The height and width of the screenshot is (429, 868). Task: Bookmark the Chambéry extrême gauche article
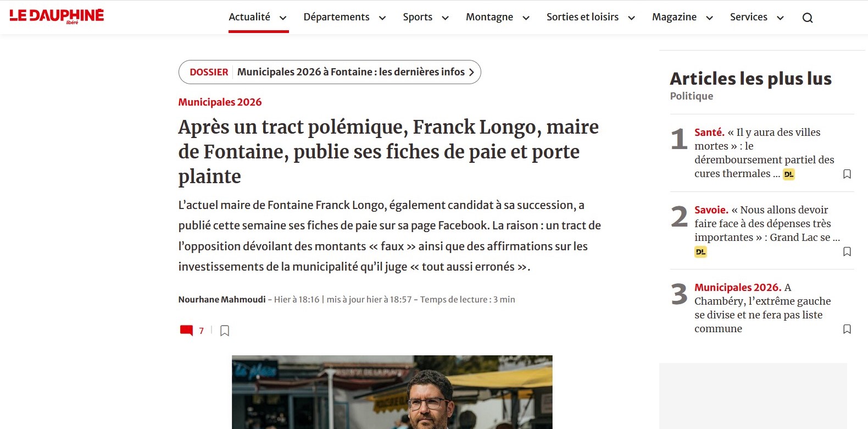tap(847, 329)
